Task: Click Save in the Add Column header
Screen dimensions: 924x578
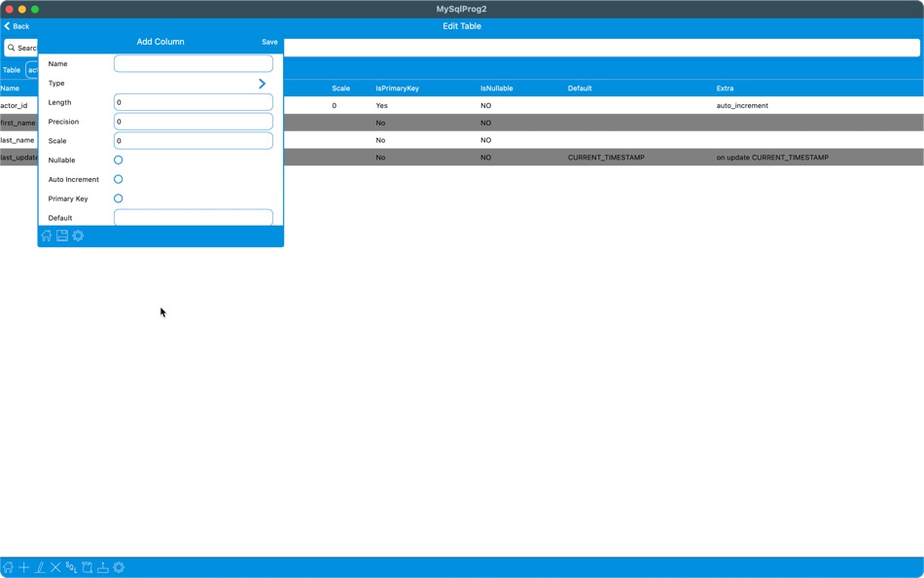Action: pyautogui.click(x=269, y=42)
